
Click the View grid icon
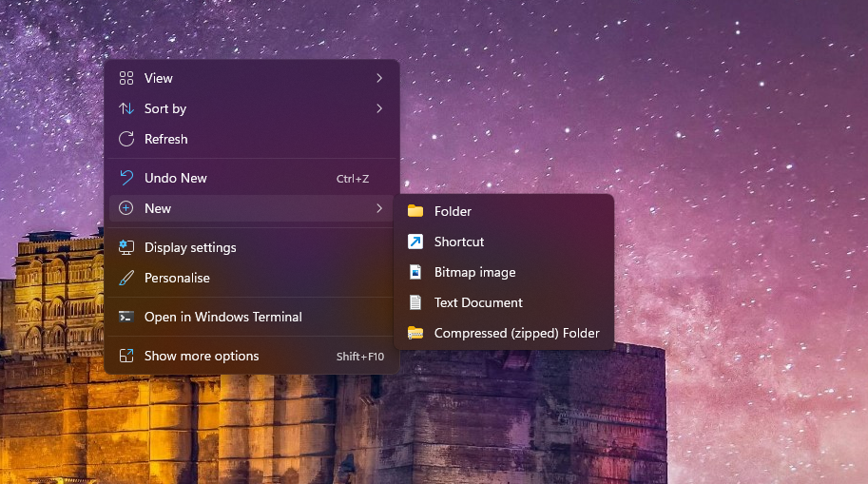[125, 78]
